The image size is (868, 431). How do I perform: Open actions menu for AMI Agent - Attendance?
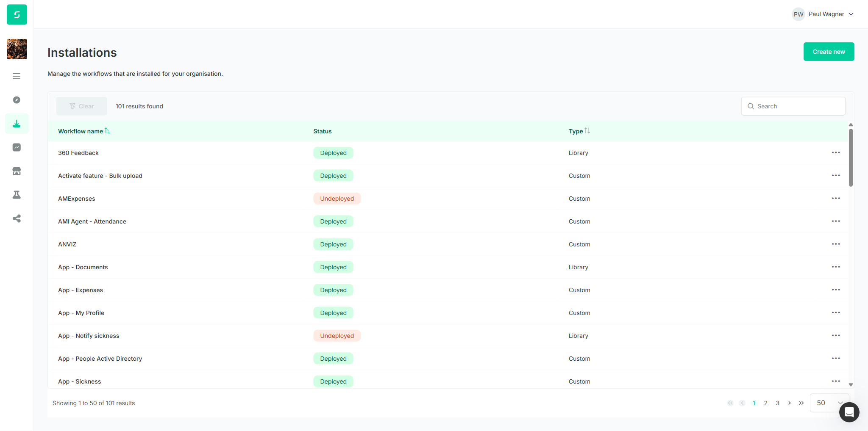coord(836,221)
